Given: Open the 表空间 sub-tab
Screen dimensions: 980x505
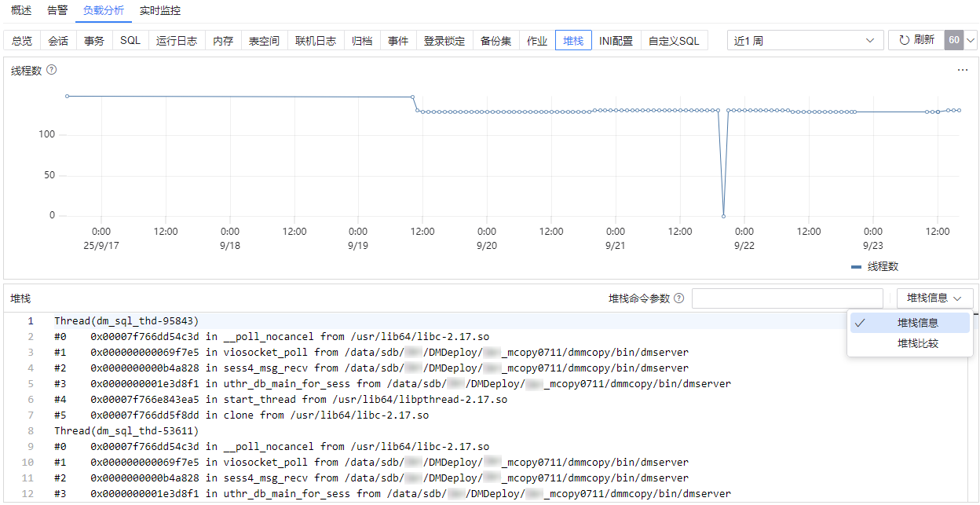Looking at the screenshot, I should pos(264,41).
